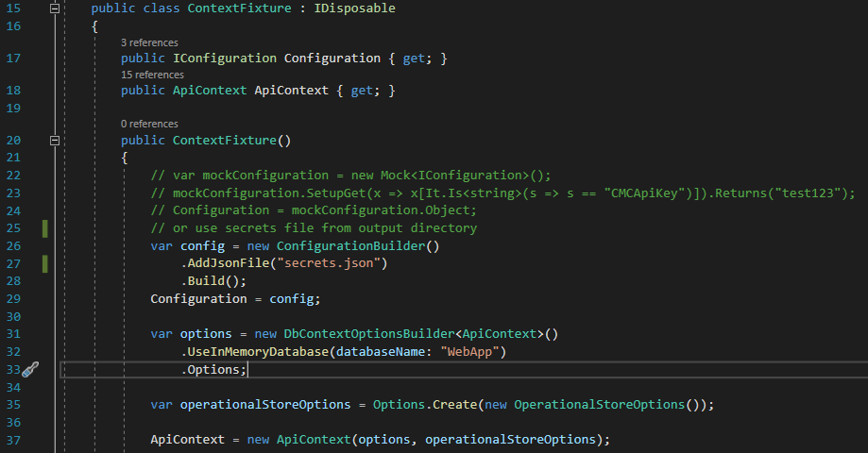The width and height of the screenshot is (868, 453).
Task: Show the "15 references" CodeLens list
Action: [x=152, y=75]
